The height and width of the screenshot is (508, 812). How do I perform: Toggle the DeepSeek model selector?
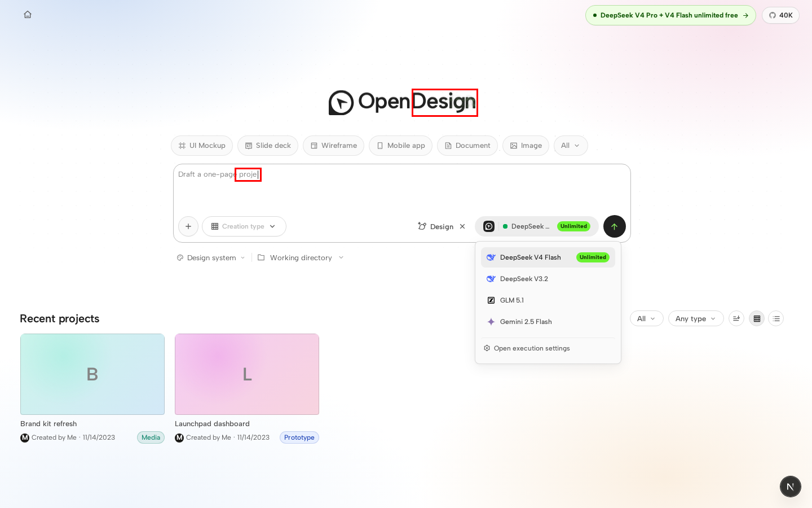[x=536, y=226]
